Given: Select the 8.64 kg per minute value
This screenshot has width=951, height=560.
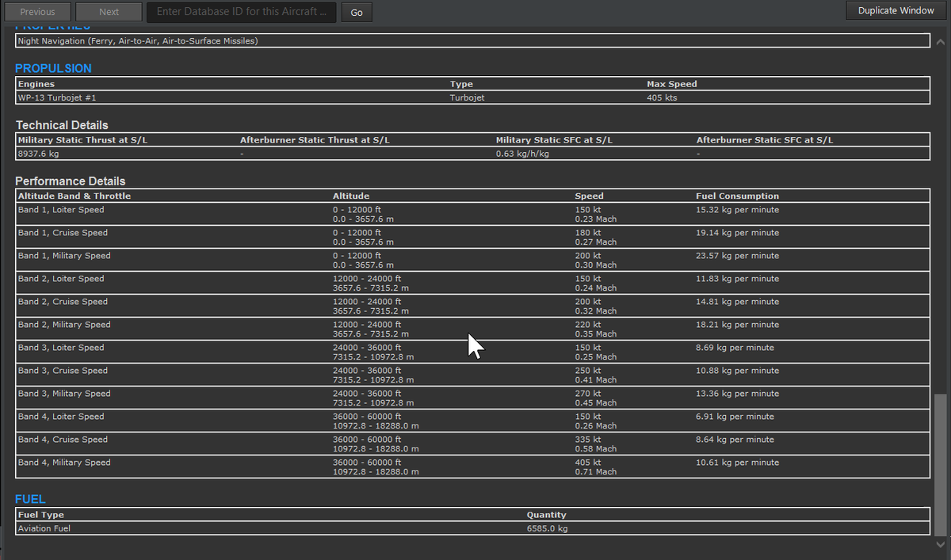Looking at the screenshot, I should (735, 440).
